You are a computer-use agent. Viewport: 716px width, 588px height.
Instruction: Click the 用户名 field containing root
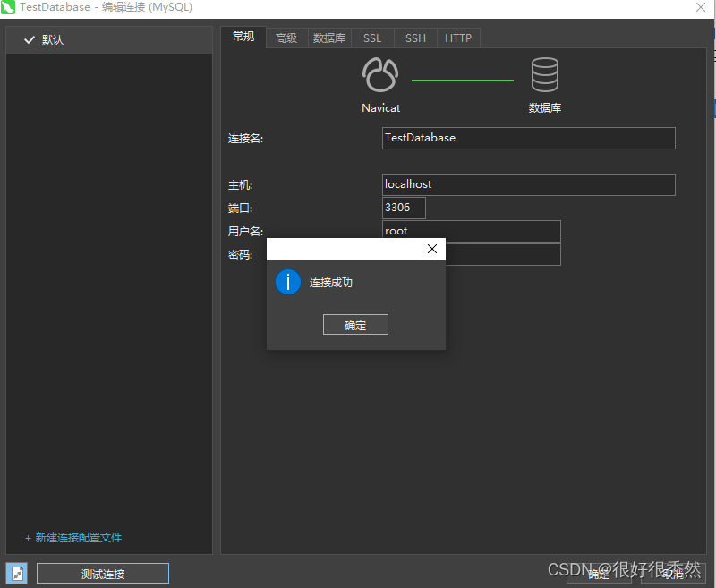(472, 231)
